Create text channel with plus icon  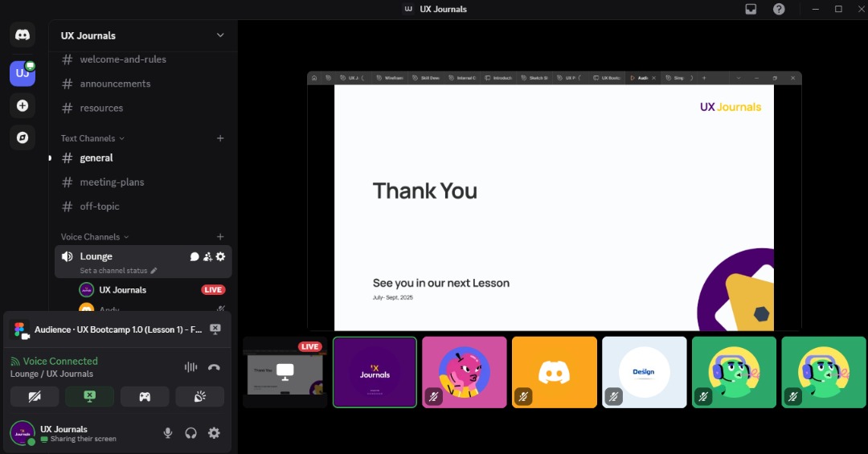tap(220, 138)
